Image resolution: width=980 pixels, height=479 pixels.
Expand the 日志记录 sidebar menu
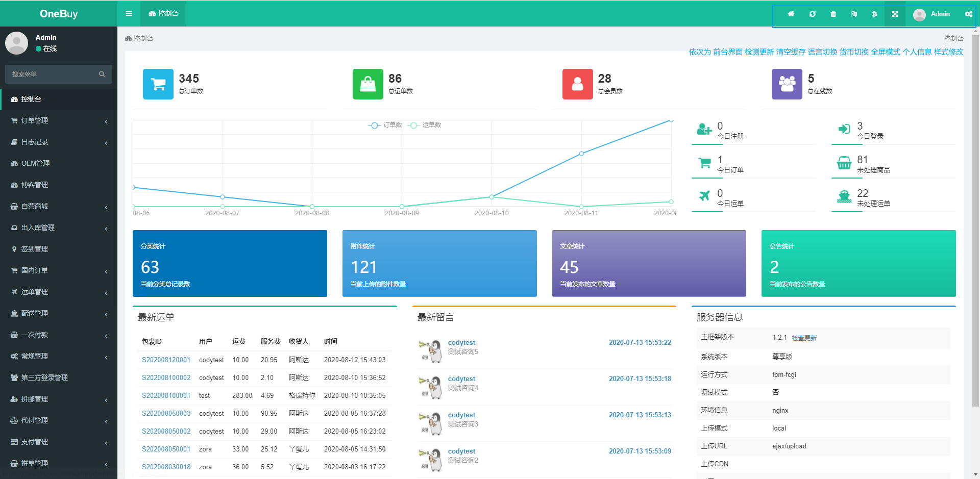click(59, 142)
